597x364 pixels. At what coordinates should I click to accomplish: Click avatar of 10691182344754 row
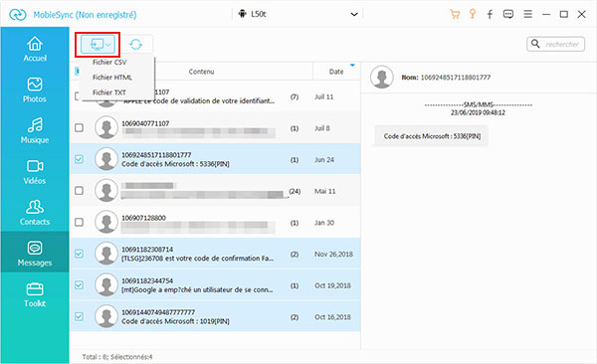(106, 284)
